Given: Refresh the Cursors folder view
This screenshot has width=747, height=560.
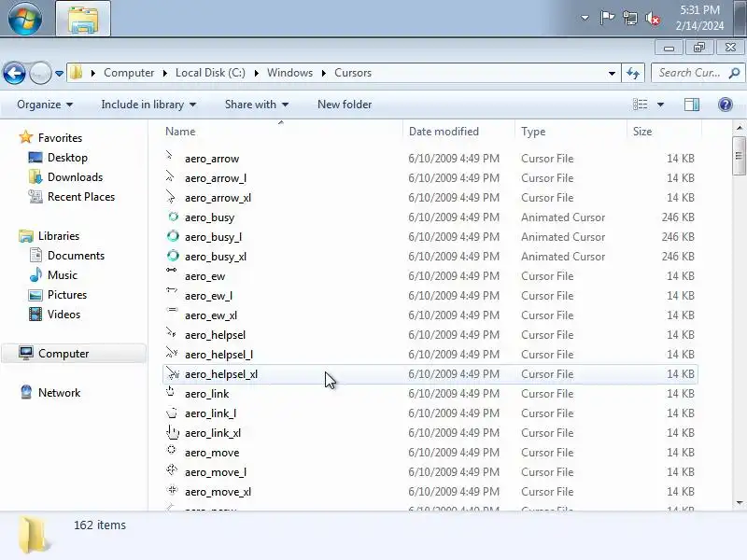Looking at the screenshot, I should coord(633,74).
